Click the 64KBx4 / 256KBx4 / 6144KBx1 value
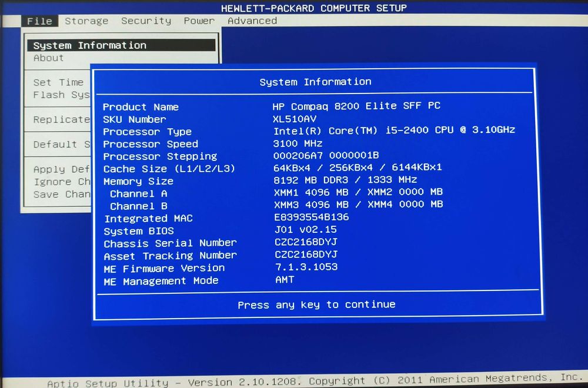This screenshot has height=388, width=588. click(358, 168)
